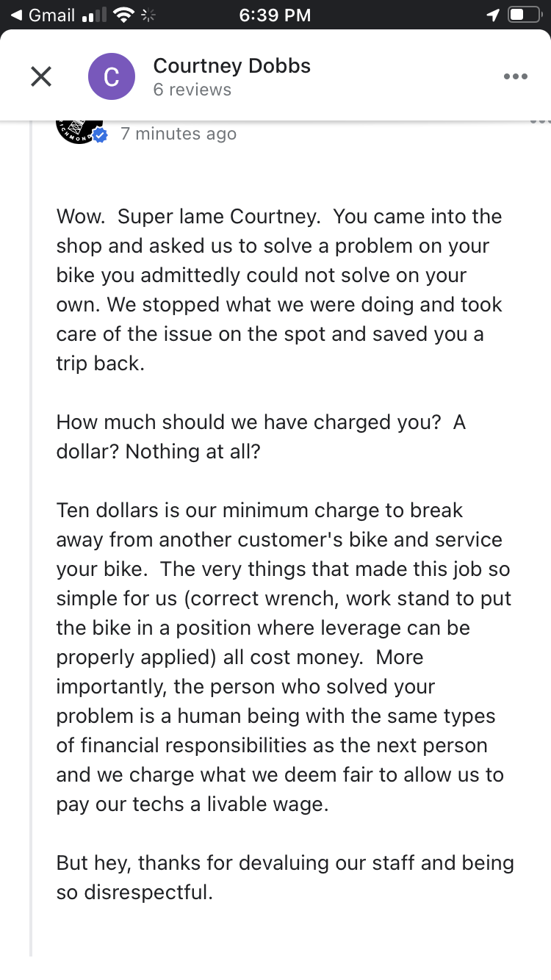Image resolution: width=551 pixels, height=980 pixels.
Task: Tap the "But hey, thanks for devaluing" line
Action: click(x=285, y=877)
